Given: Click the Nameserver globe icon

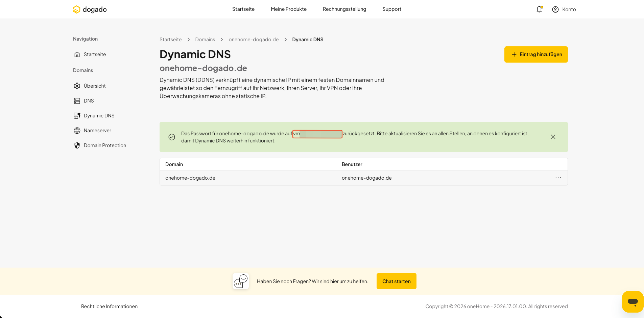Looking at the screenshot, I should [77, 131].
